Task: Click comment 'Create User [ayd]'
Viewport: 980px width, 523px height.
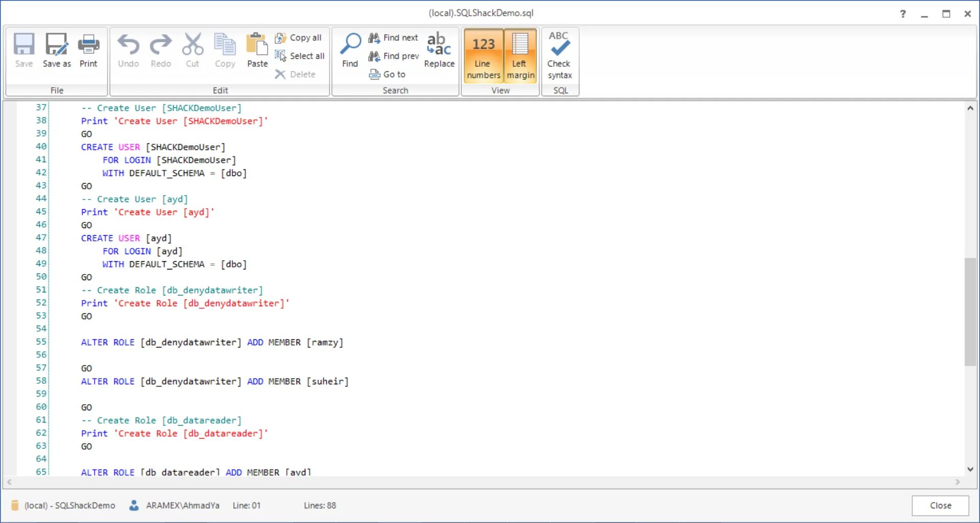Action: tap(135, 200)
